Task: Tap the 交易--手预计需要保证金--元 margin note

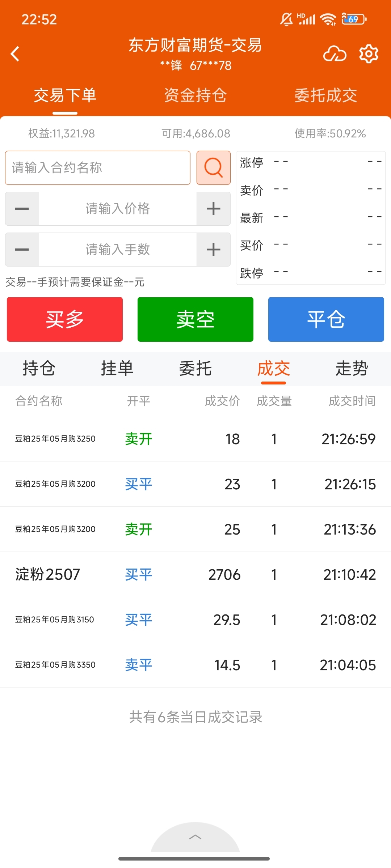Action: [75, 282]
